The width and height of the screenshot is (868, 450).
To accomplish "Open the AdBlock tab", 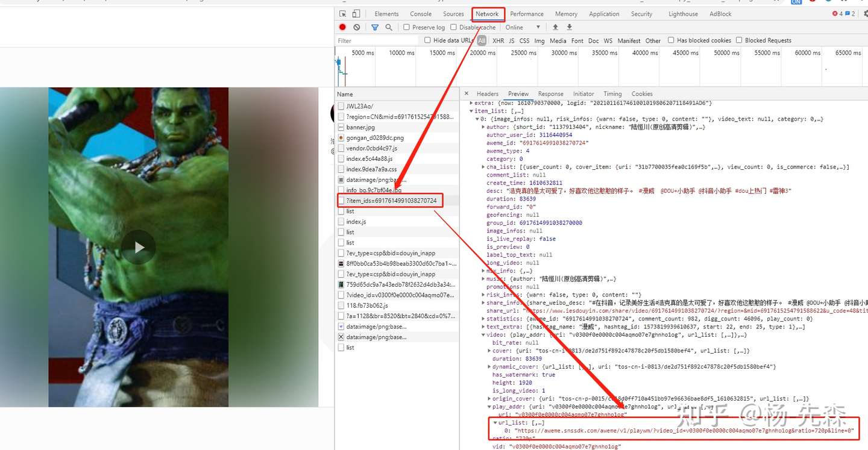I will pyautogui.click(x=720, y=14).
